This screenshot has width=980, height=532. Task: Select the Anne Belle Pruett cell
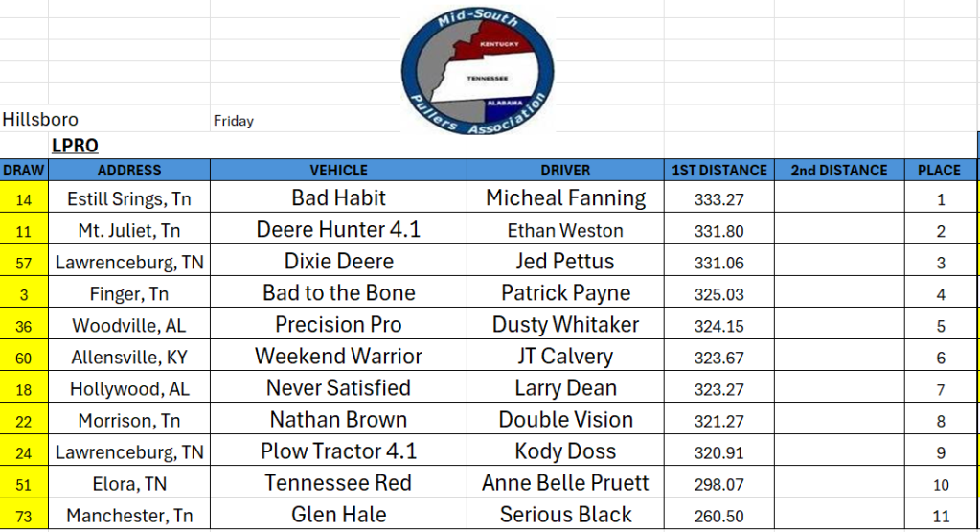(x=565, y=482)
